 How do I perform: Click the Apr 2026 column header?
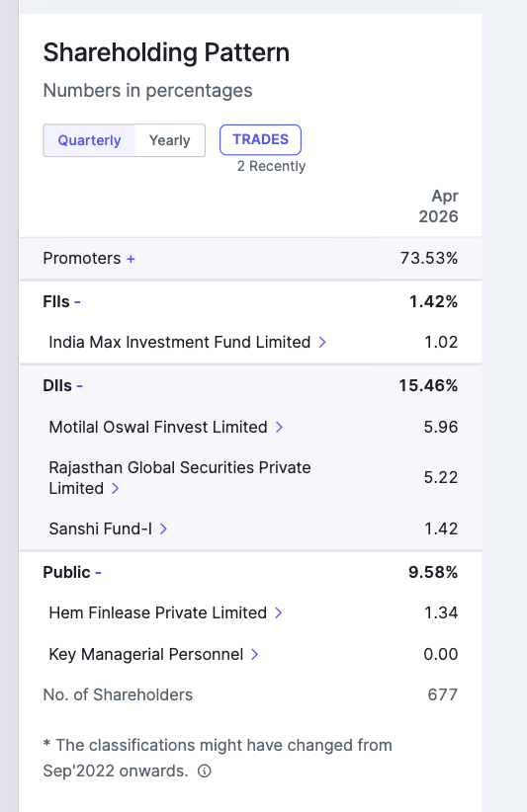point(438,206)
